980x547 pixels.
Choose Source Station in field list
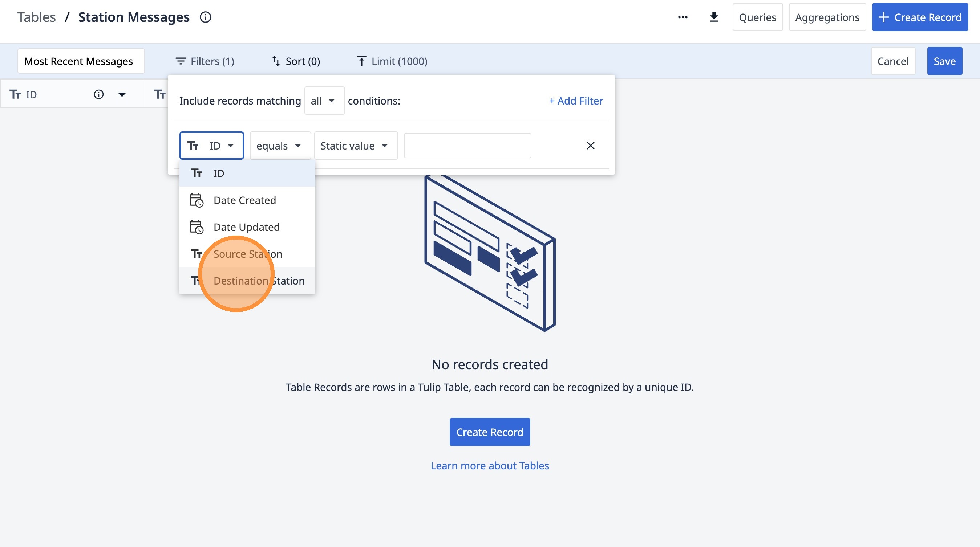tap(248, 254)
